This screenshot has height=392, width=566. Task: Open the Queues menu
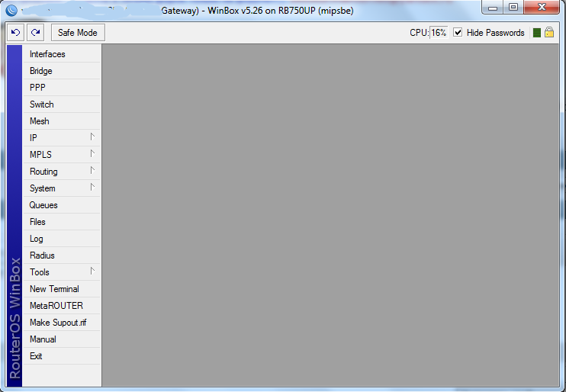pyautogui.click(x=62, y=205)
